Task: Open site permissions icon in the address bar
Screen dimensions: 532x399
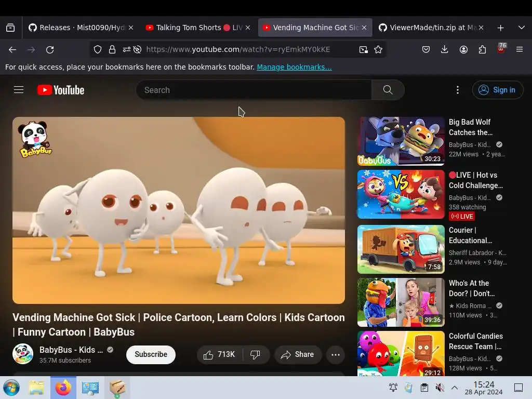Action: [127, 49]
